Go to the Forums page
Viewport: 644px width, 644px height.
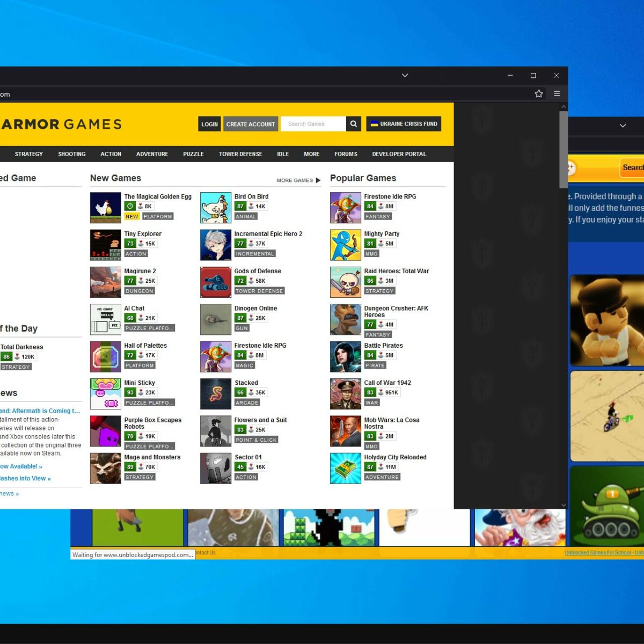pos(346,154)
